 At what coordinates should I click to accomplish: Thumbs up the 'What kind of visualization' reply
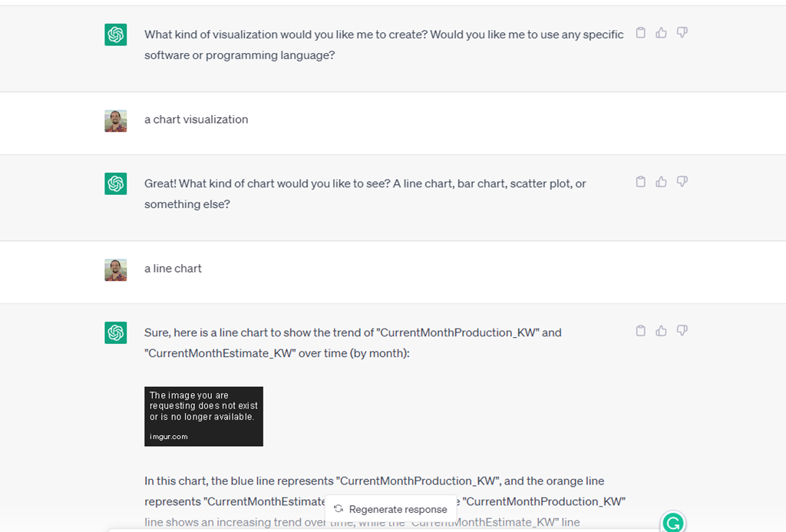coord(661,33)
